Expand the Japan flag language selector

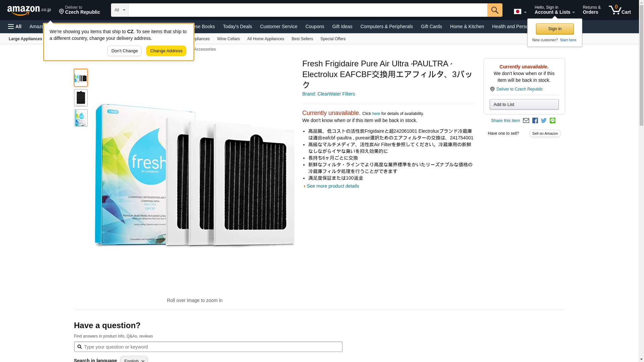[520, 12]
